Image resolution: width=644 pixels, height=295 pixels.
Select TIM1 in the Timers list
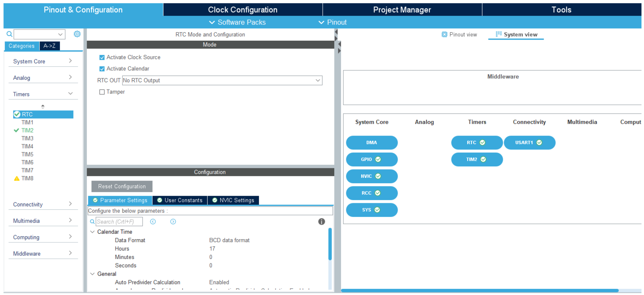(x=27, y=122)
